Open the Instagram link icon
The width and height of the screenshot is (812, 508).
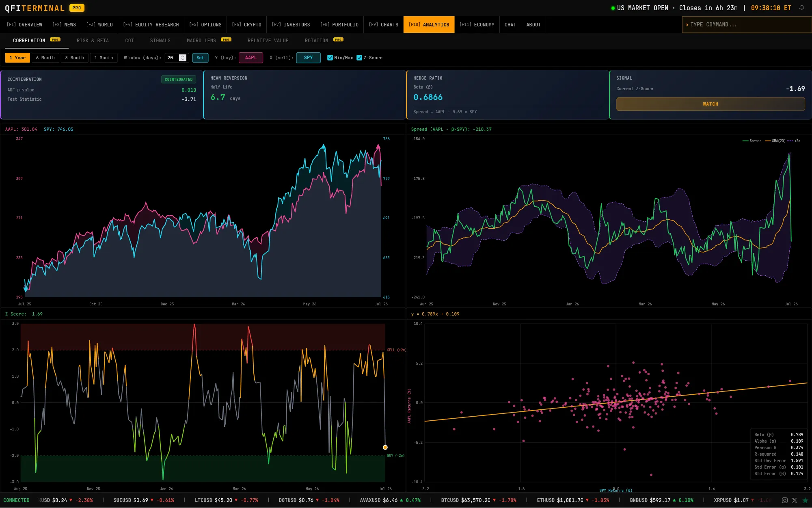pyautogui.click(x=785, y=500)
